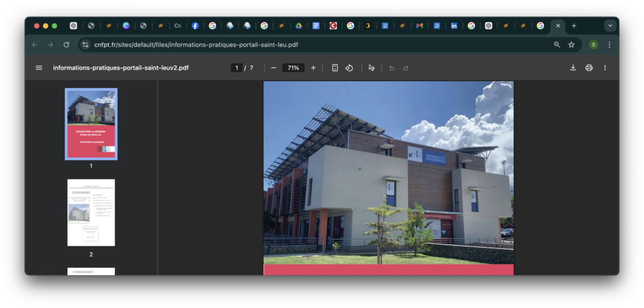Click the fit to page icon

[x=335, y=68]
